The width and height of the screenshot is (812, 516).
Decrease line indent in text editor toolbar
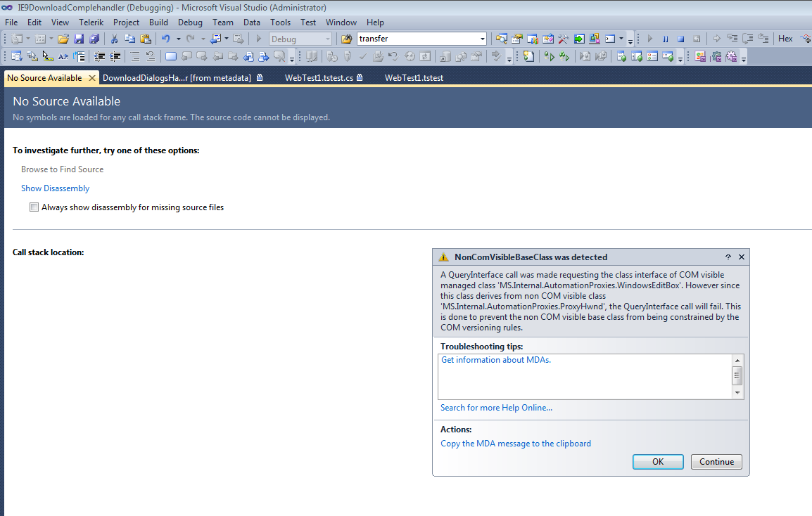pyautogui.click(x=99, y=56)
